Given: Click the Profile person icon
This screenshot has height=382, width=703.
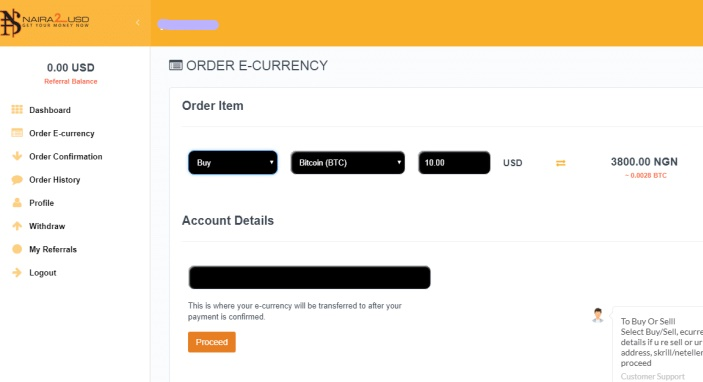Looking at the screenshot, I should 17,203.
